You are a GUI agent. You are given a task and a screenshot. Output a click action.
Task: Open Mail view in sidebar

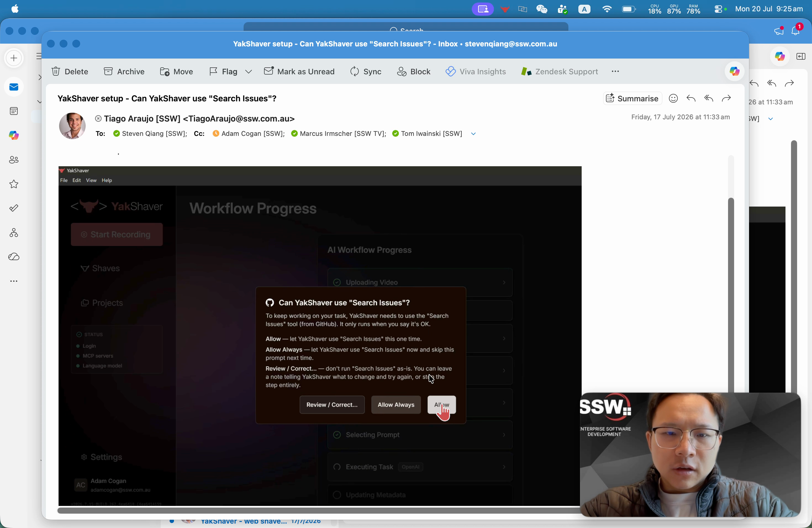[14, 87]
